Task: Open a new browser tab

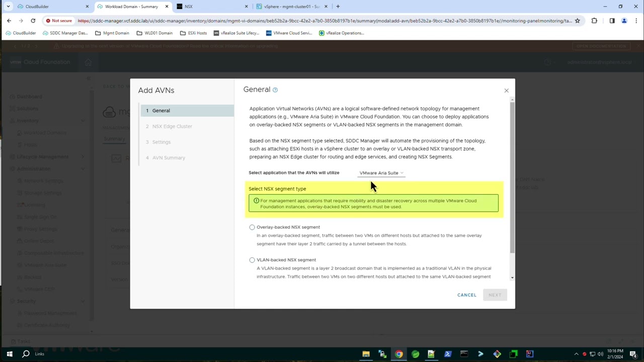Action: point(338,7)
